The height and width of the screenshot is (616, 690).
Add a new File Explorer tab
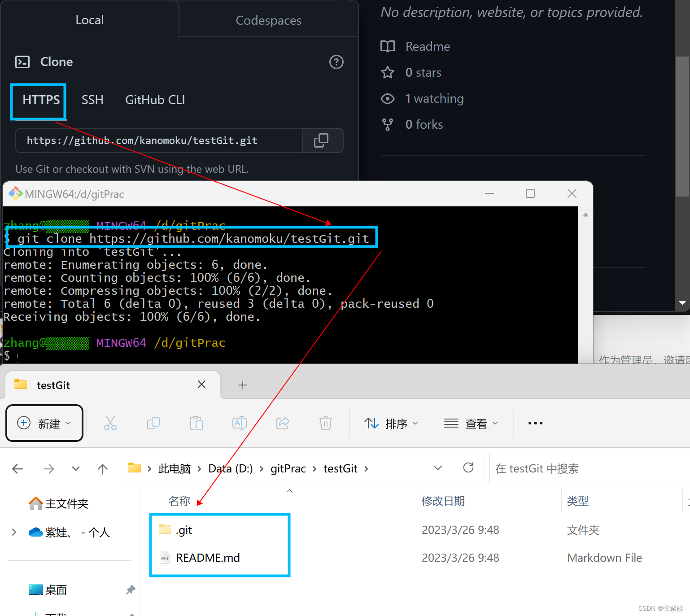243,385
